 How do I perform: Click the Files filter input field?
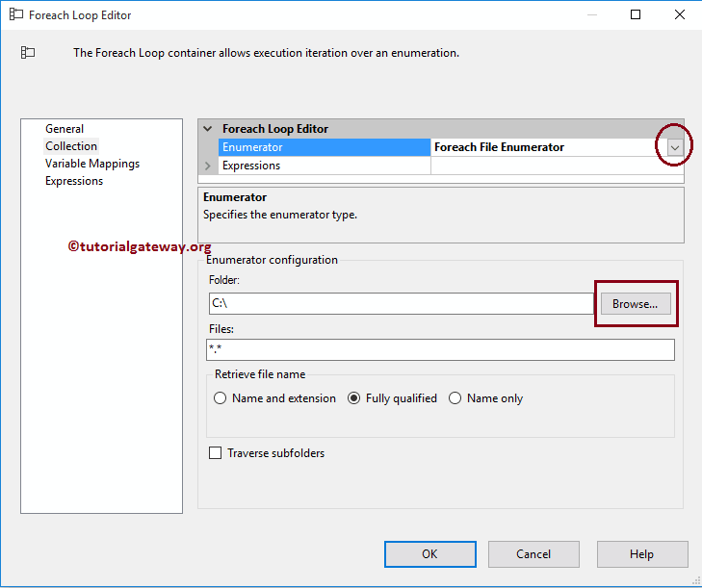point(440,349)
